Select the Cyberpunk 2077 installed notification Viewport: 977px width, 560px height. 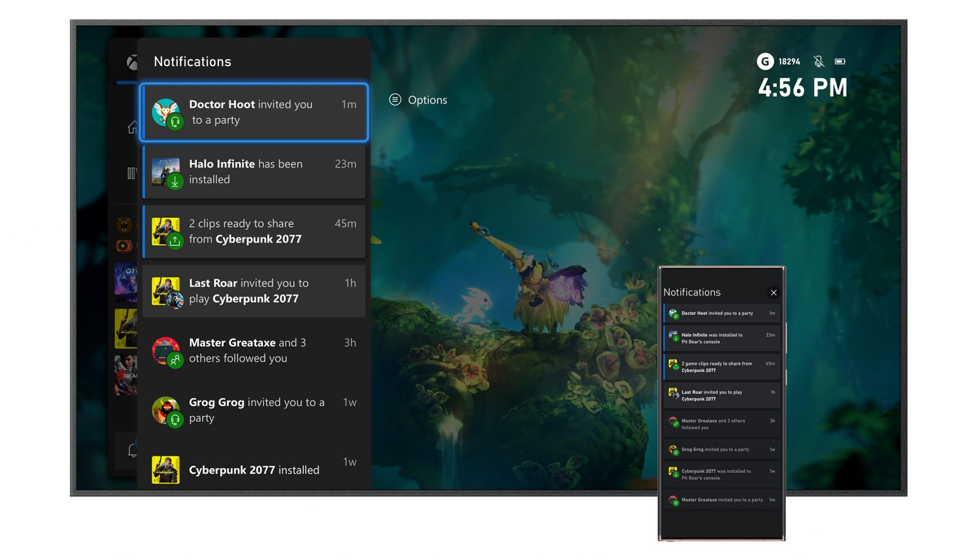tap(254, 468)
